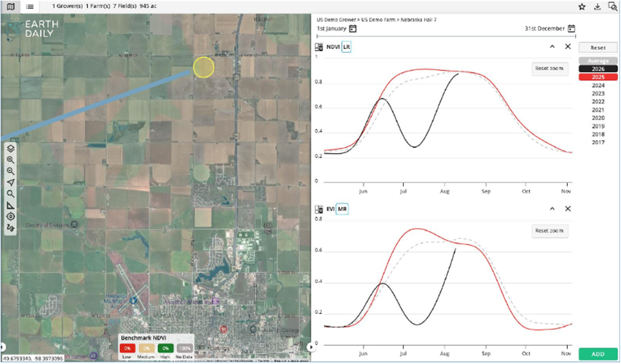Enable the 2024 year series

(x=598, y=85)
